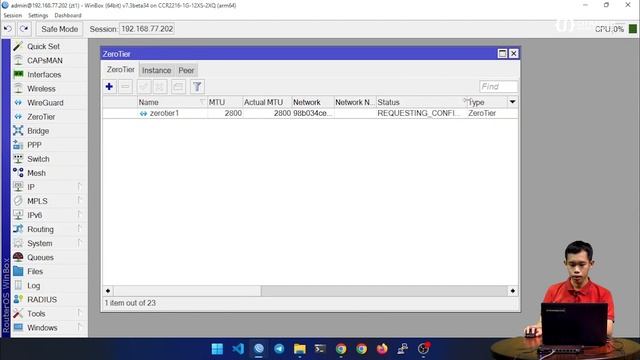The image size is (640, 360).
Task: Sort by the Network column header
Action: coord(313,102)
